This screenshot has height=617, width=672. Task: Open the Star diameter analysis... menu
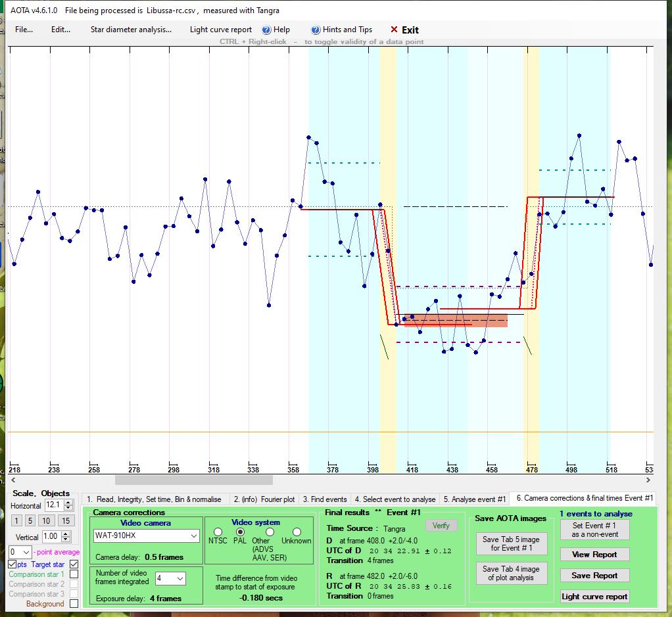point(131,30)
